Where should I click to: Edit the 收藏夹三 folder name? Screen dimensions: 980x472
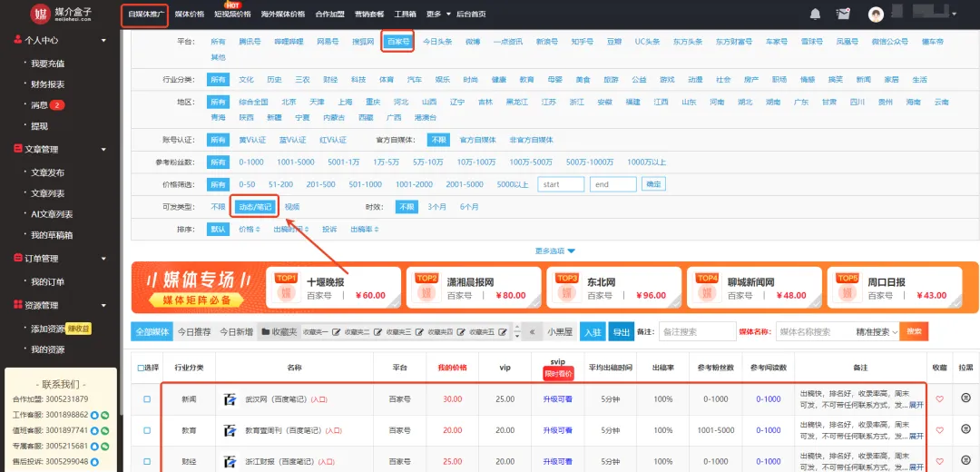[x=419, y=332]
